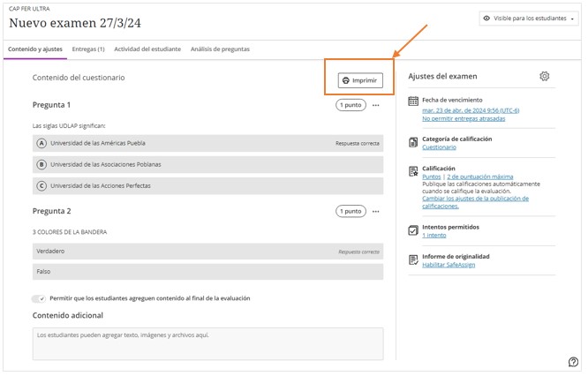Viewport: 588px width, 376px height.
Task: Select answer circle A in Pregunta 1
Action: [41, 143]
